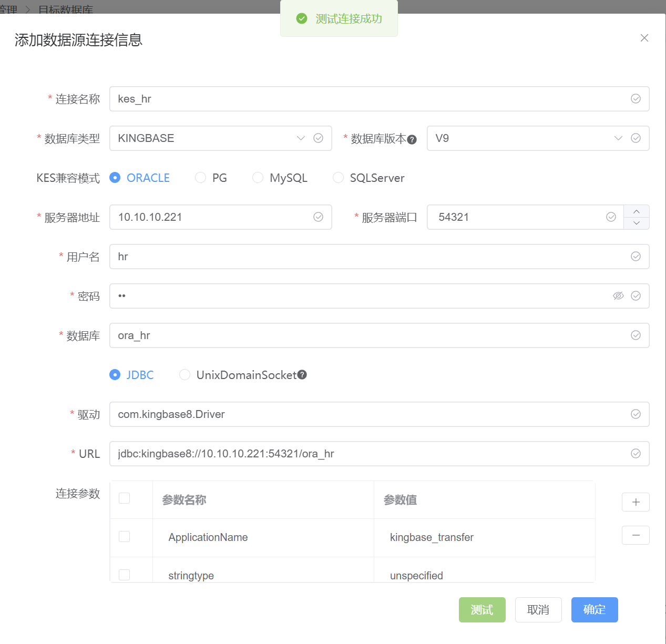Image resolution: width=666 pixels, height=644 pixels.
Task: Check the select-all parameters header checkbox
Action: (x=124, y=498)
